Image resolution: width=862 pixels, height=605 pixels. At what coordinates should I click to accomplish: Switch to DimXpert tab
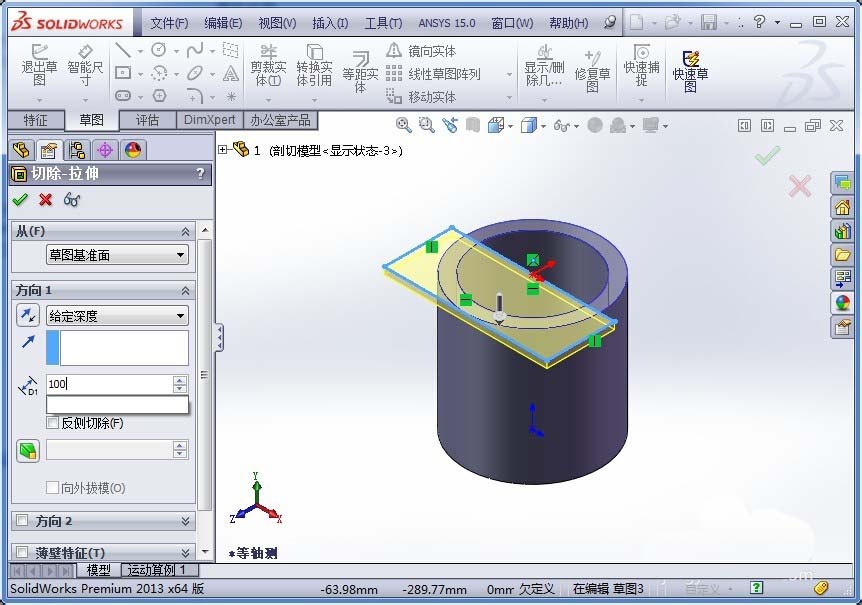tap(209, 120)
